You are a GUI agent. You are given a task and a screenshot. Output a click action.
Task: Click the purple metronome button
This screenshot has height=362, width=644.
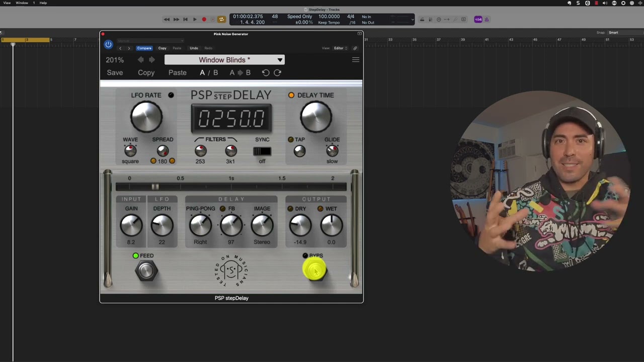[x=487, y=20]
